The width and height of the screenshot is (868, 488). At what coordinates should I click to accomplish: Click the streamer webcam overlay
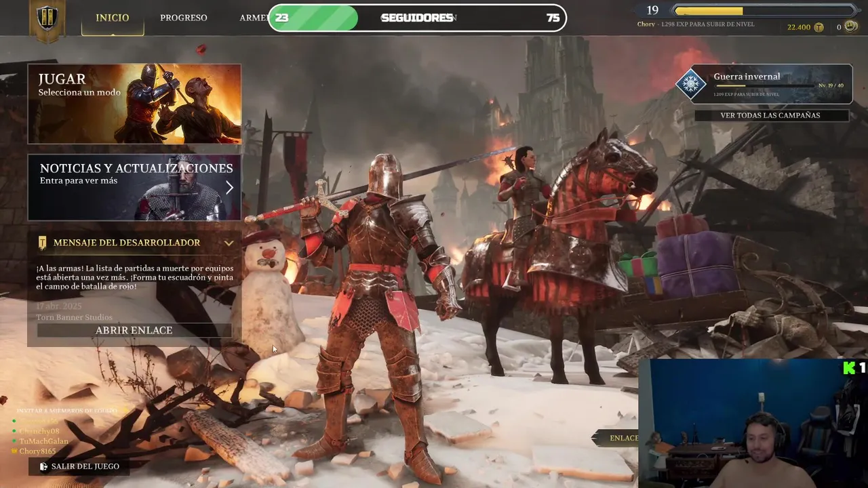point(753,423)
